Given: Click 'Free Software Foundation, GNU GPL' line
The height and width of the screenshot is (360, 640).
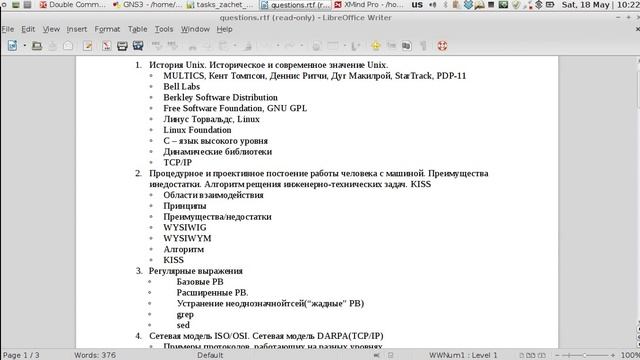Looking at the screenshot, I should (x=235, y=108).
